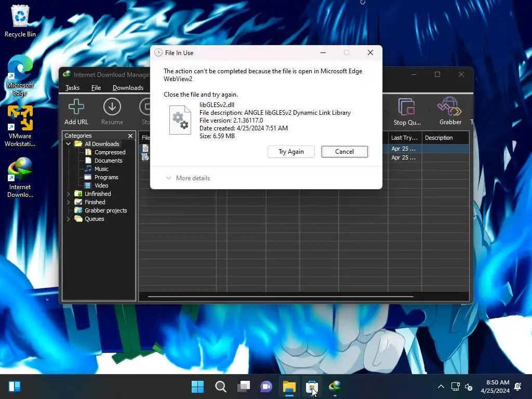Collapse the All Downloads tree node
This screenshot has width=532, height=399.
(x=68, y=144)
